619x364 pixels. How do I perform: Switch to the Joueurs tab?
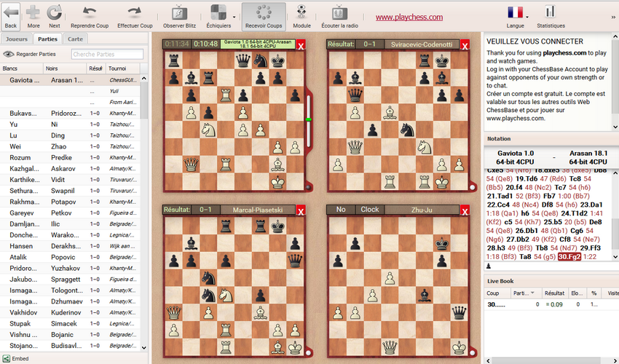pyautogui.click(x=17, y=39)
